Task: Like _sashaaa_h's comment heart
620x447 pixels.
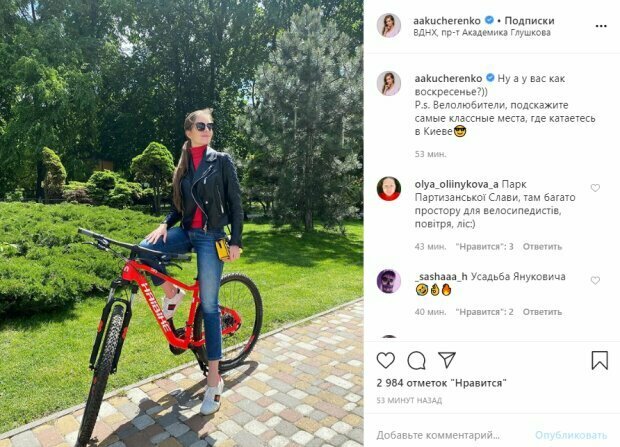Action: point(595,280)
